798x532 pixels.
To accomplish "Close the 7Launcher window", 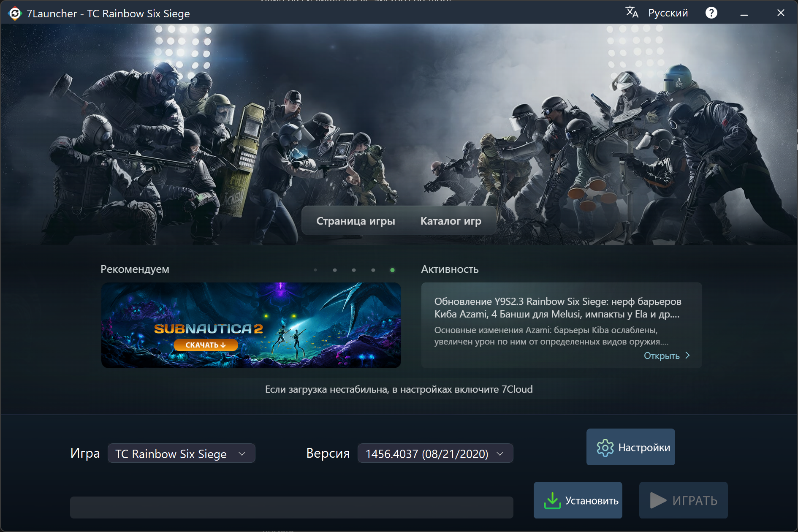I will coord(781,13).
